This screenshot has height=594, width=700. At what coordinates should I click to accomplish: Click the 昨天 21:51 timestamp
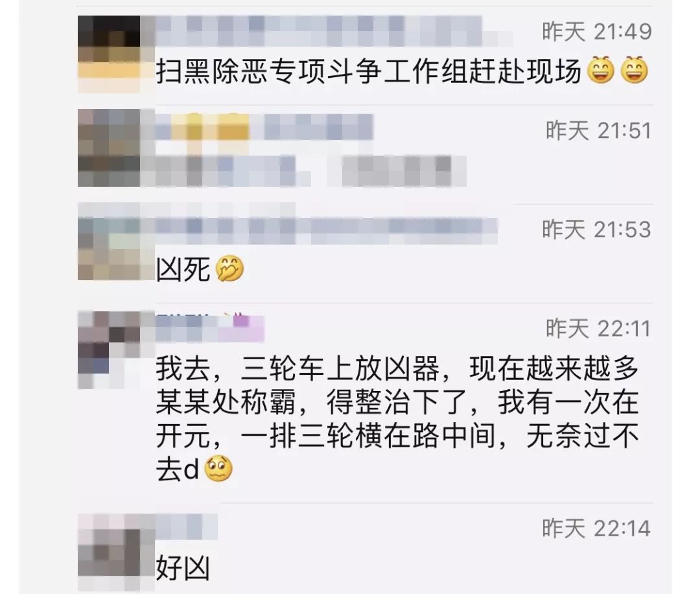click(598, 131)
